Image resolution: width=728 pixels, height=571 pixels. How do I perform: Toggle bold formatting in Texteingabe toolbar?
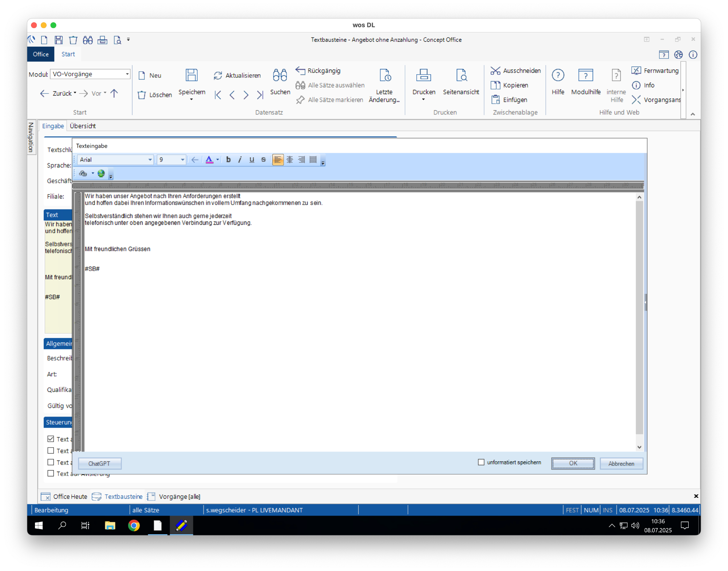point(228,160)
